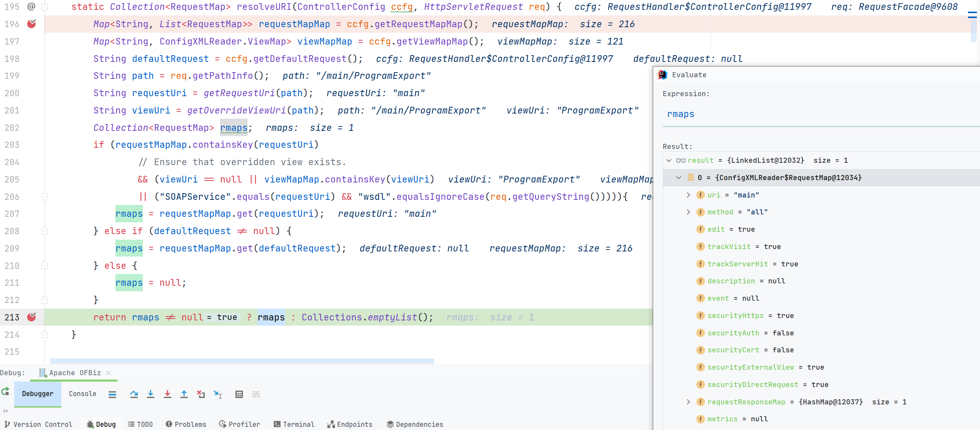Select the description = null row
The image size is (980, 430).
[x=821, y=281]
